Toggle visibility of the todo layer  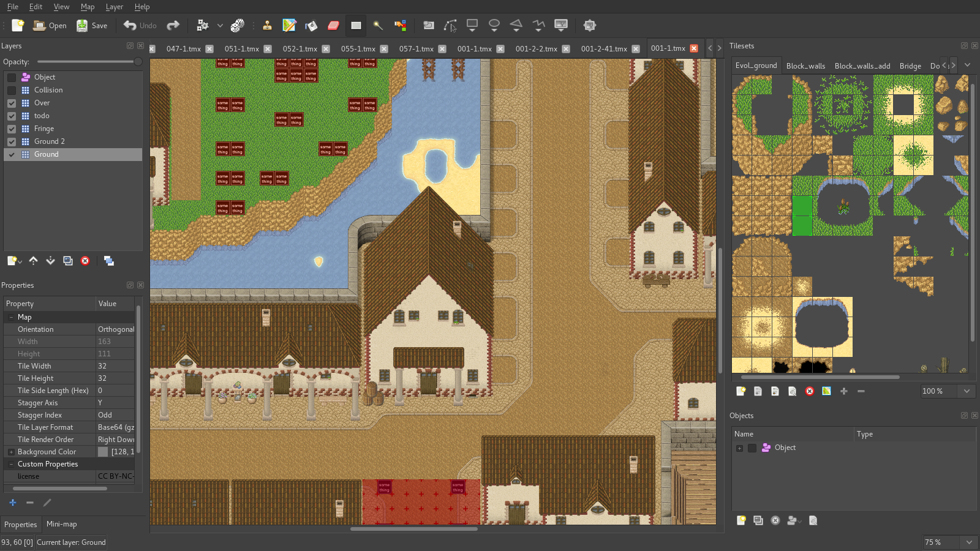[x=12, y=116]
